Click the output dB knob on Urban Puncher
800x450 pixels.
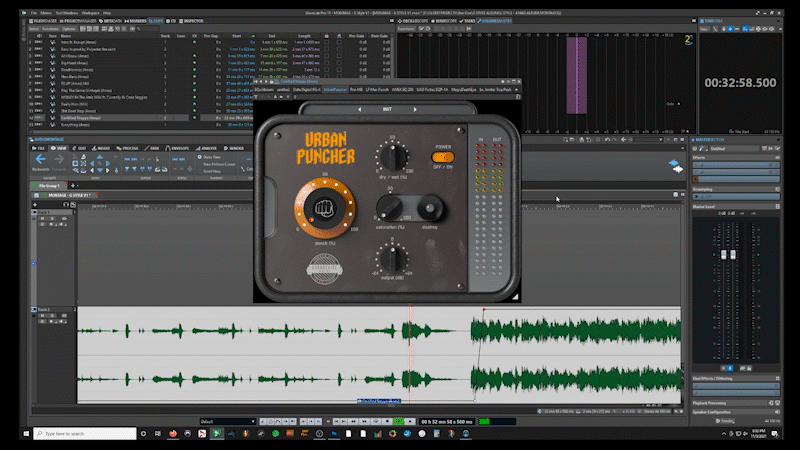coord(392,258)
